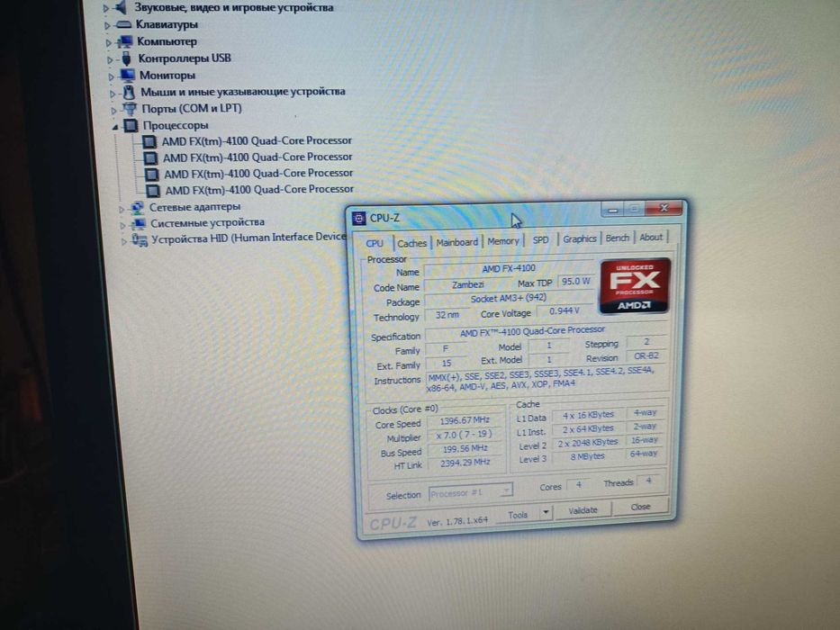
Task: Click the computer icon next to Компьютер
Action: (125, 41)
